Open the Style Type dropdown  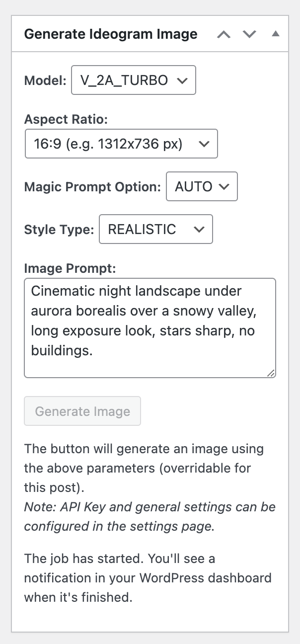tap(155, 229)
